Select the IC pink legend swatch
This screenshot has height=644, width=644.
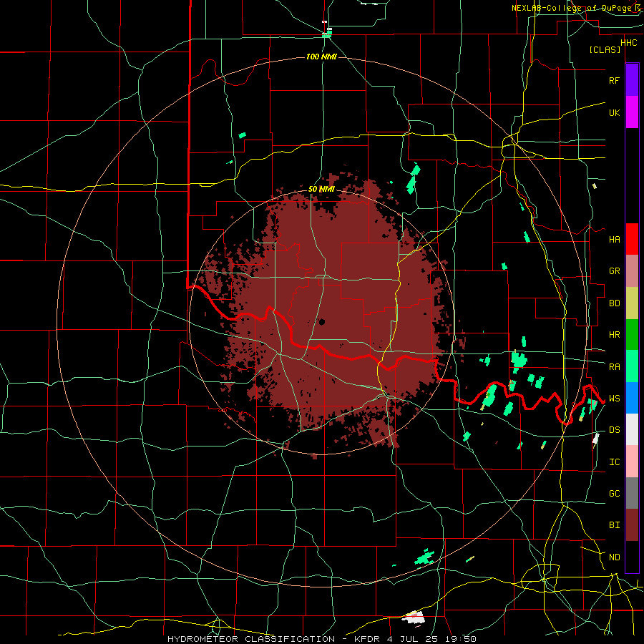pyautogui.click(x=632, y=462)
